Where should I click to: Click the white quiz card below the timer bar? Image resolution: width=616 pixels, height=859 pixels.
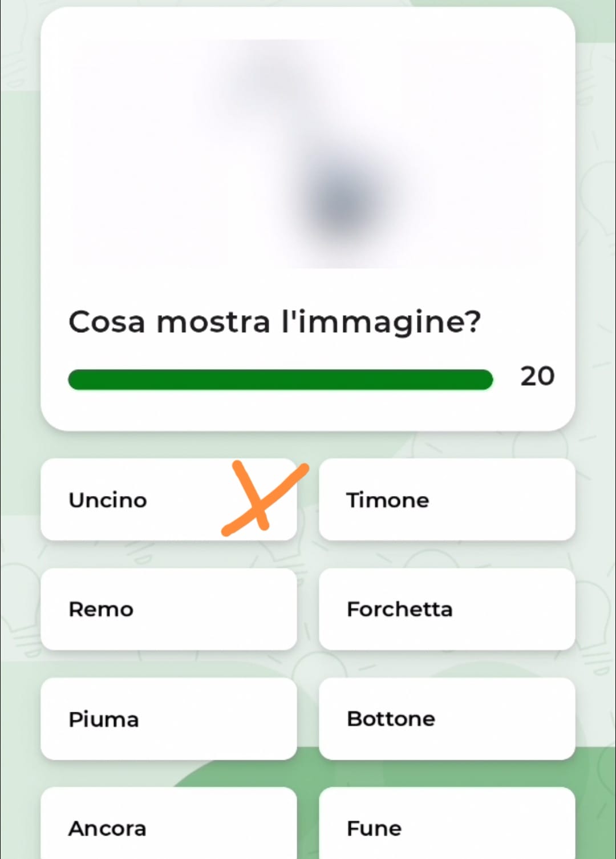tap(308, 412)
